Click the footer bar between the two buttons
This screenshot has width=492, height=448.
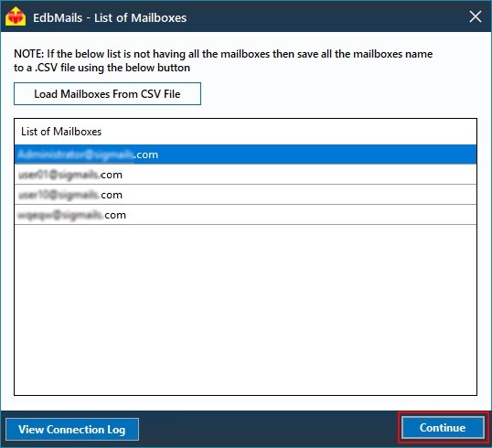point(270,429)
